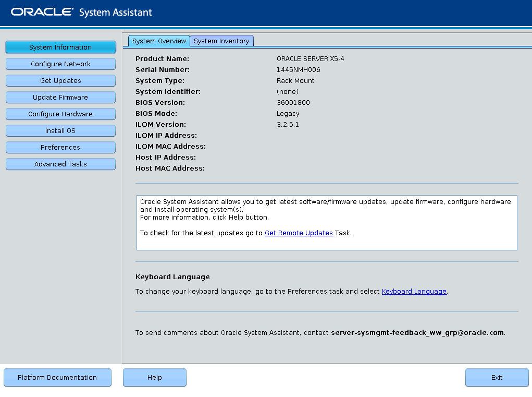The image size is (532, 397).
Task: Click the BIOS Mode value Legacy
Action: (288, 113)
